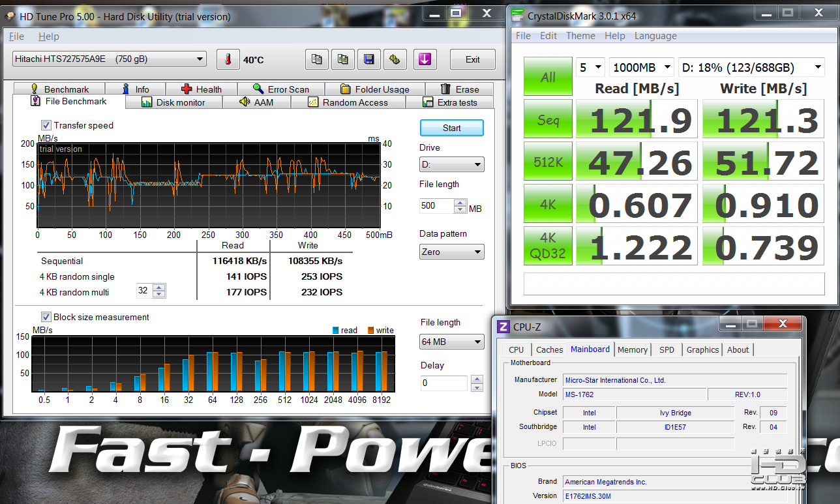Click the 4 KB random multi 32 input field

144,291
